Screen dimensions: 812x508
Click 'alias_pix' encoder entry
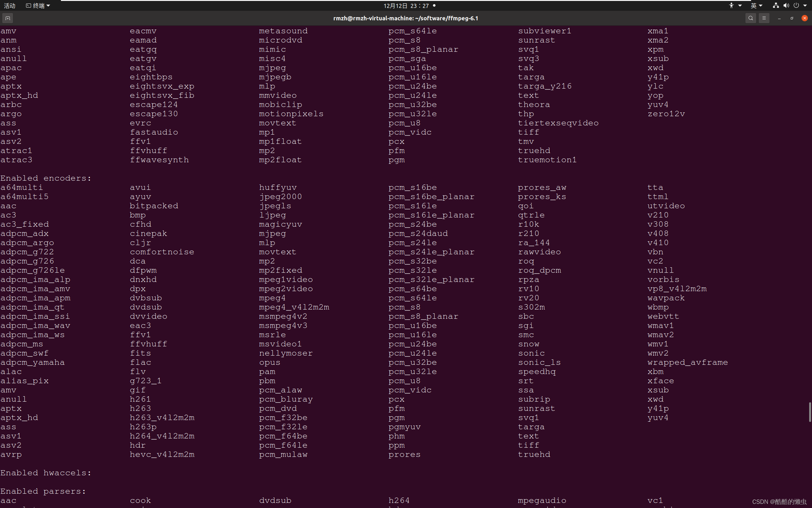(24, 381)
